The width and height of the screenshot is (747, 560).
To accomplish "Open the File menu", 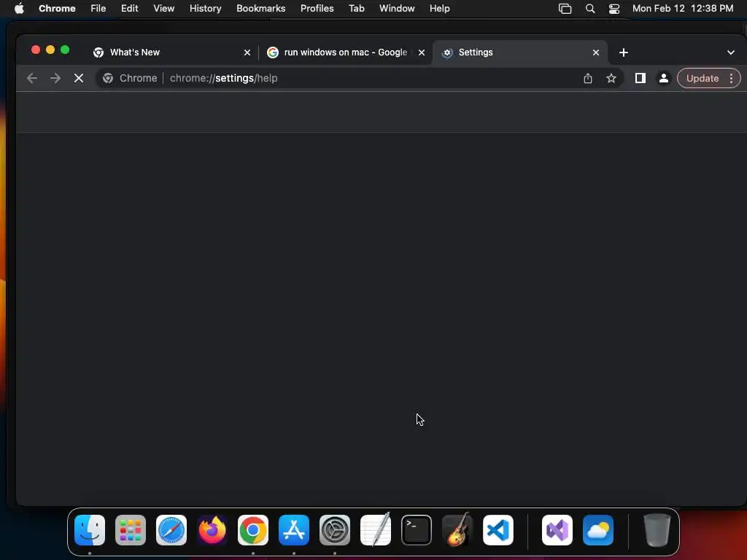I will 98,9.
